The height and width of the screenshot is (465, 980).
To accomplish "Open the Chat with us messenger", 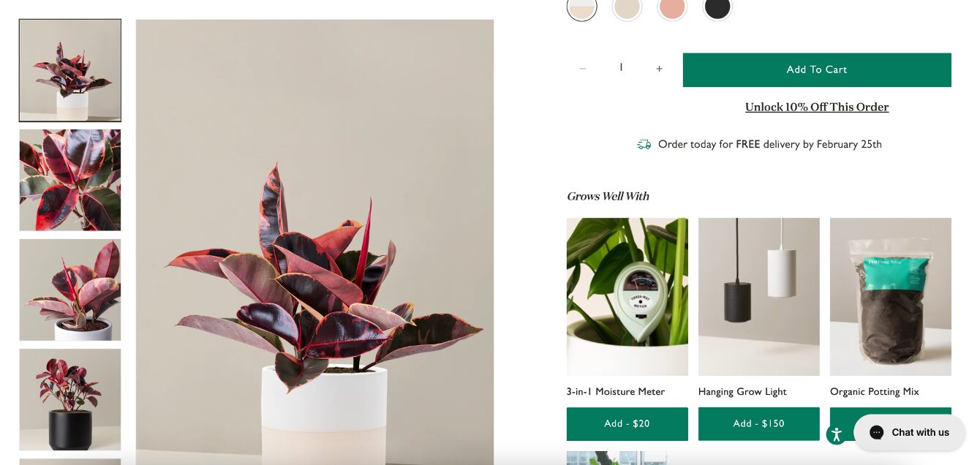I will pos(909,433).
